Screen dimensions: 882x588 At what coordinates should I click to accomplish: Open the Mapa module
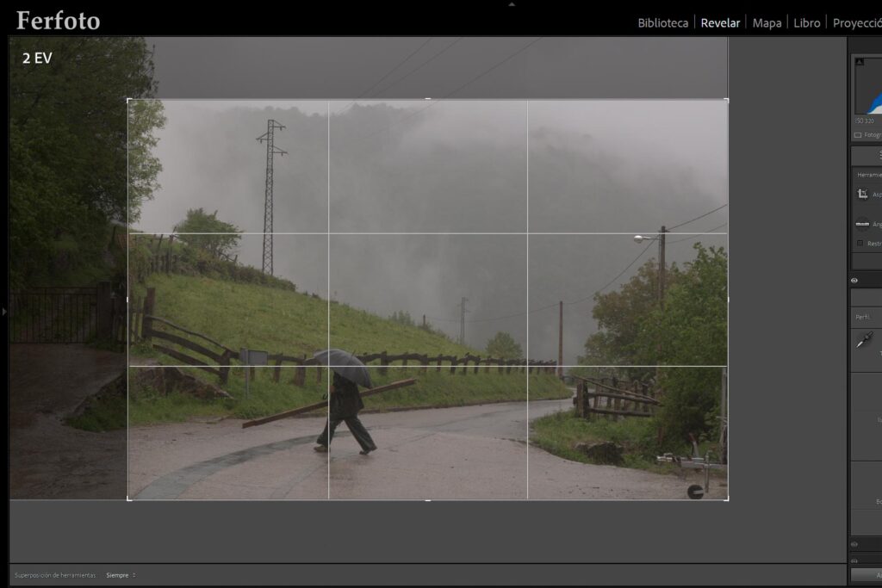click(767, 23)
